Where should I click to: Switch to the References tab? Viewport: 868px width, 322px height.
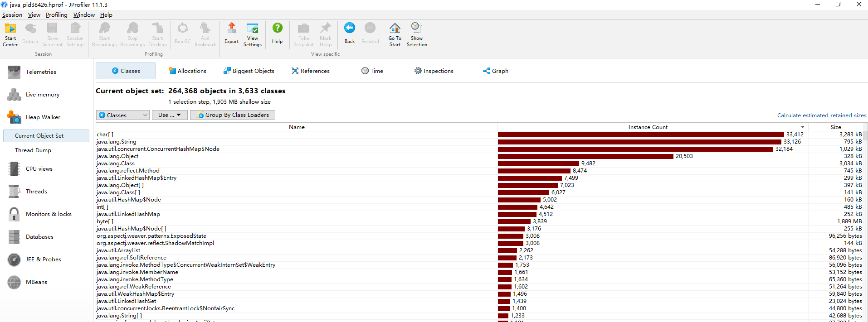(x=311, y=71)
